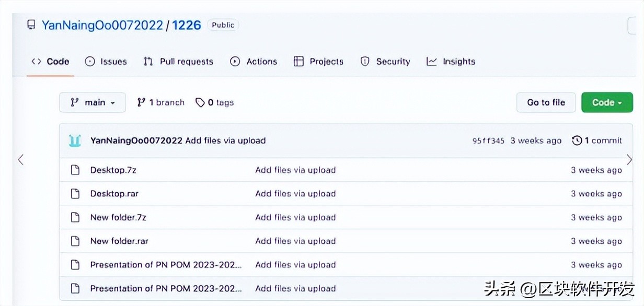Switch to the Issues tab
Image resolution: width=644 pixels, height=306 pixels.
(x=106, y=62)
